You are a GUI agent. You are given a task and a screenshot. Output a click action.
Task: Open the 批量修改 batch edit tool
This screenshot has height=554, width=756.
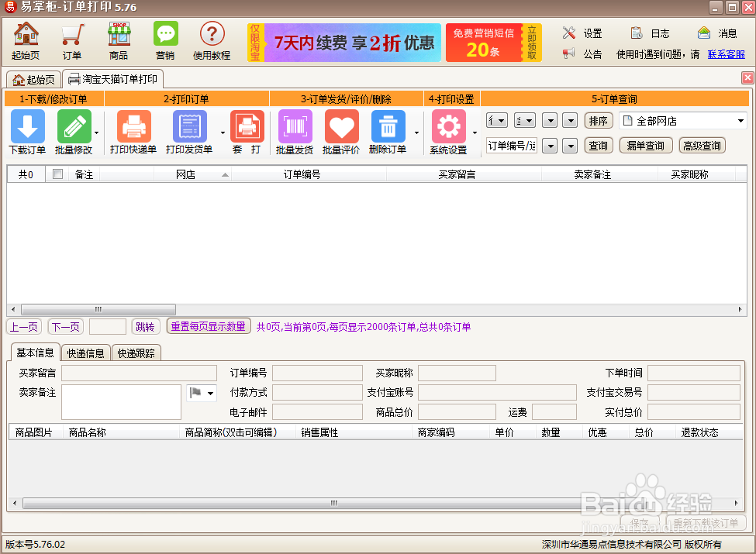(x=72, y=130)
